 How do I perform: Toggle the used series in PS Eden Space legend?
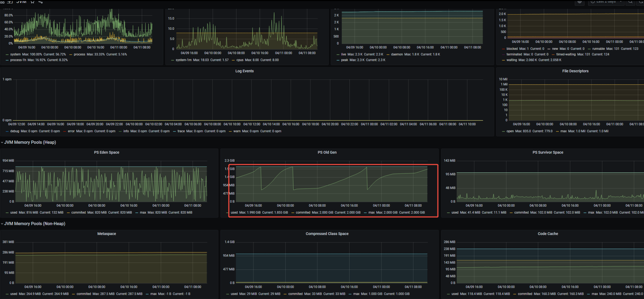click(14, 212)
